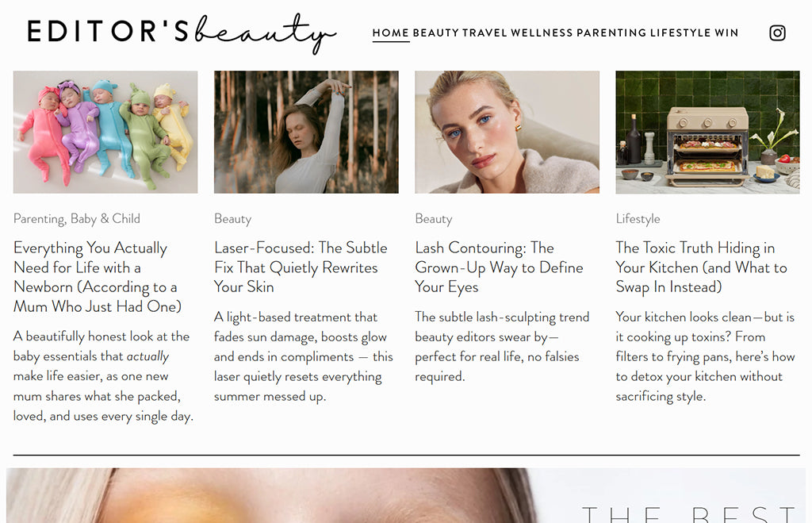Select WELLNESS in navigation

[x=542, y=33]
